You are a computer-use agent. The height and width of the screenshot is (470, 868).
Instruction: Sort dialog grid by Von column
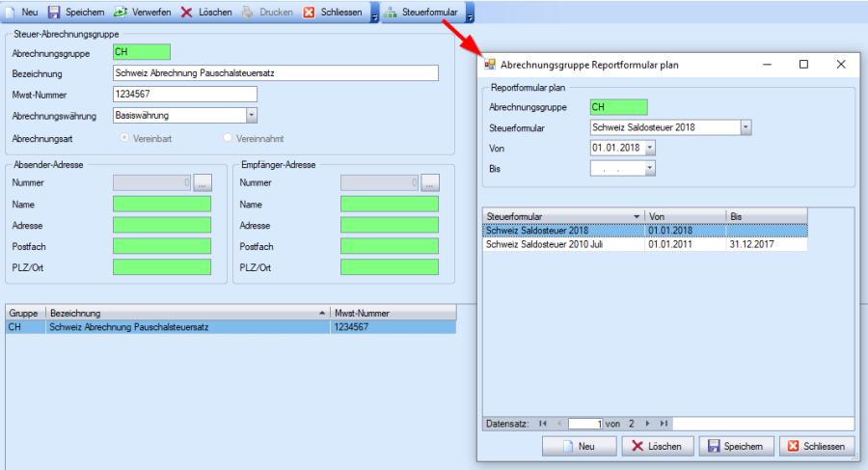(x=686, y=216)
